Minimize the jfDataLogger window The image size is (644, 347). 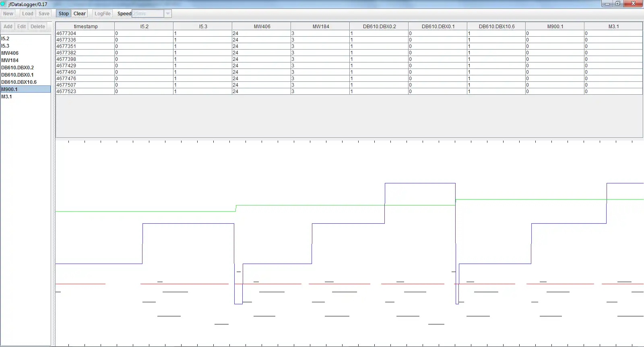[x=607, y=4]
